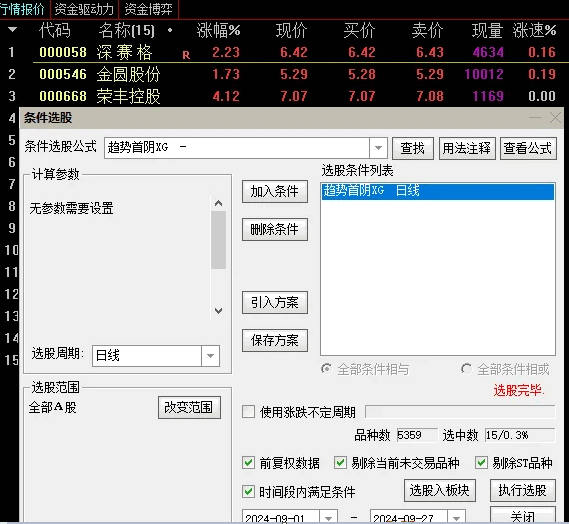Click 选股入板块 button
Screen dimensions: 569x524
440,491
